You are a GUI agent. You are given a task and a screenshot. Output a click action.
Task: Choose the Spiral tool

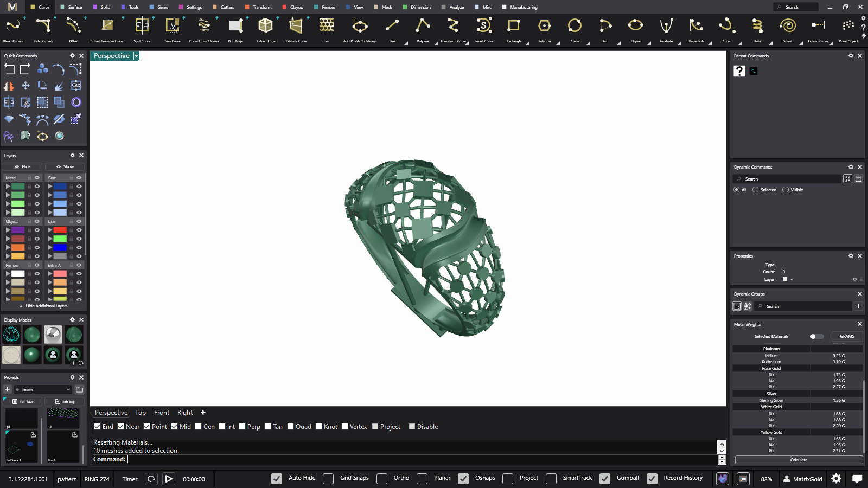(x=787, y=29)
